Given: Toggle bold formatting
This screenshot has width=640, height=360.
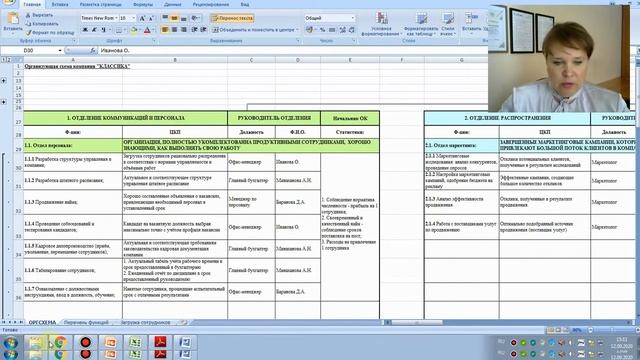Looking at the screenshot, I should pos(85,30).
